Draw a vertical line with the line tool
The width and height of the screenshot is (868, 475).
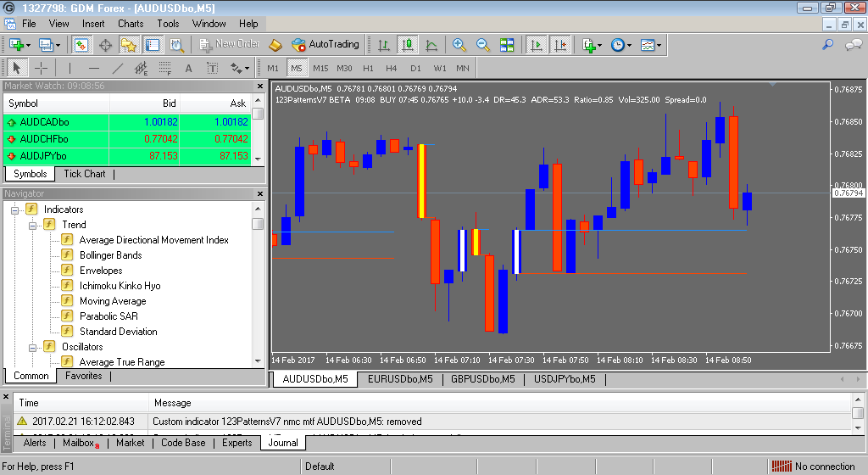70,68
